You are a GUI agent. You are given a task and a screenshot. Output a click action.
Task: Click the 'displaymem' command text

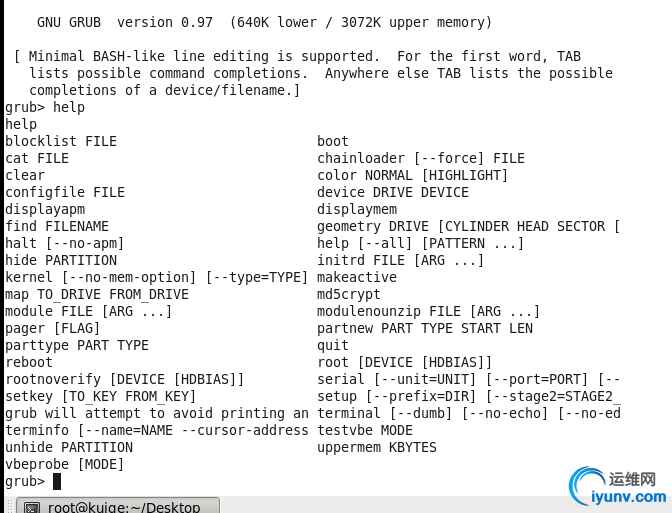(x=357, y=210)
